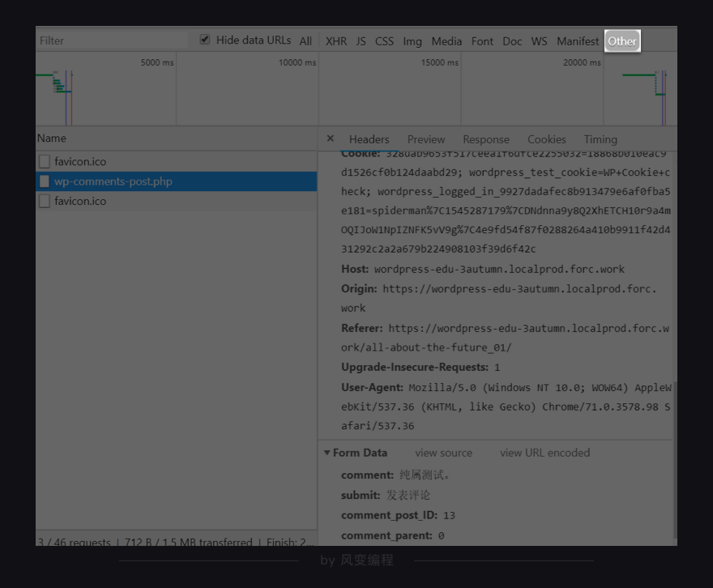Click the details pane vertical scrollbar

point(674,459)
